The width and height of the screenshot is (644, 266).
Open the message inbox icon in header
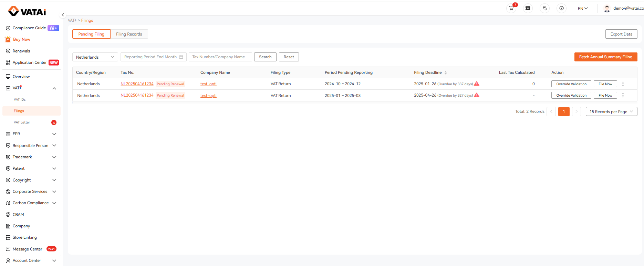(x=528, y=8)
